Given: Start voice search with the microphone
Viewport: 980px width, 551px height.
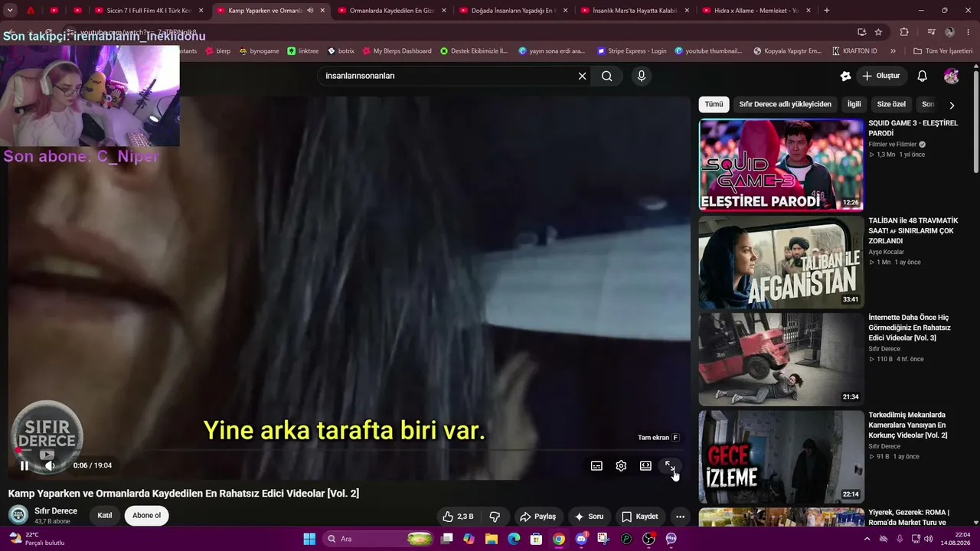Looking at the screenshot, I should [642, 76].
